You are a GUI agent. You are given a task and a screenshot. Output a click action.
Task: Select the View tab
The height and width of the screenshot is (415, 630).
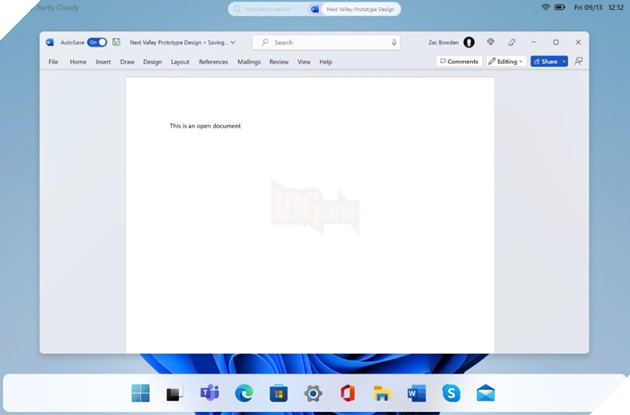304,62
